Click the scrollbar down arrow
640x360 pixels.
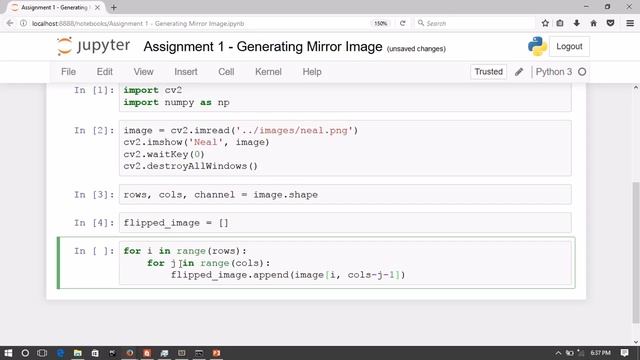pos(636,342)
